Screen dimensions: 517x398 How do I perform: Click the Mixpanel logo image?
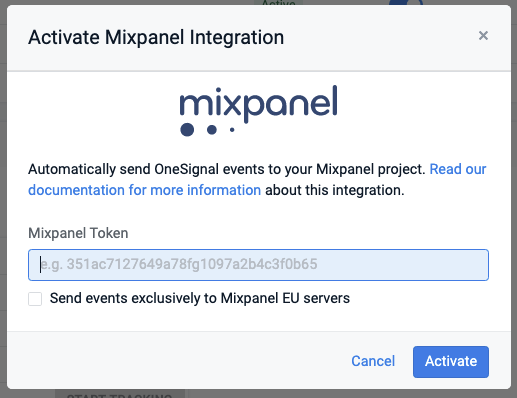click(258, 111)
